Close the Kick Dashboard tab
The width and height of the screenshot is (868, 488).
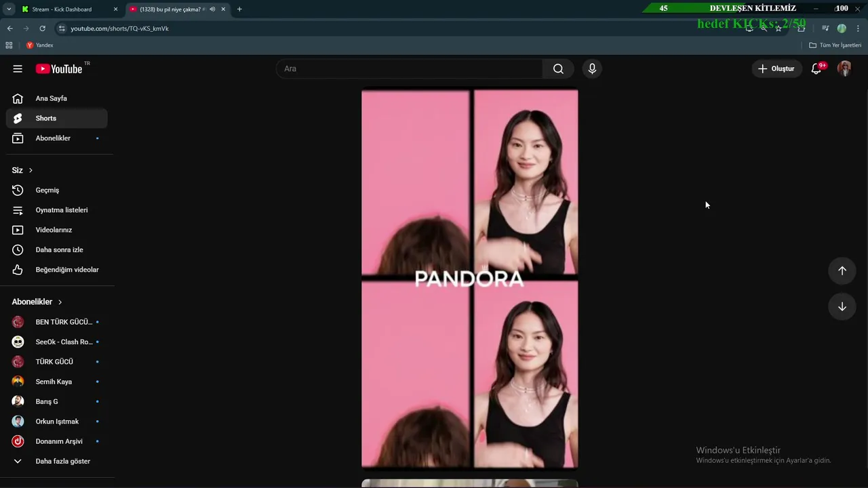pyautogui.click(x=115, y=9)
